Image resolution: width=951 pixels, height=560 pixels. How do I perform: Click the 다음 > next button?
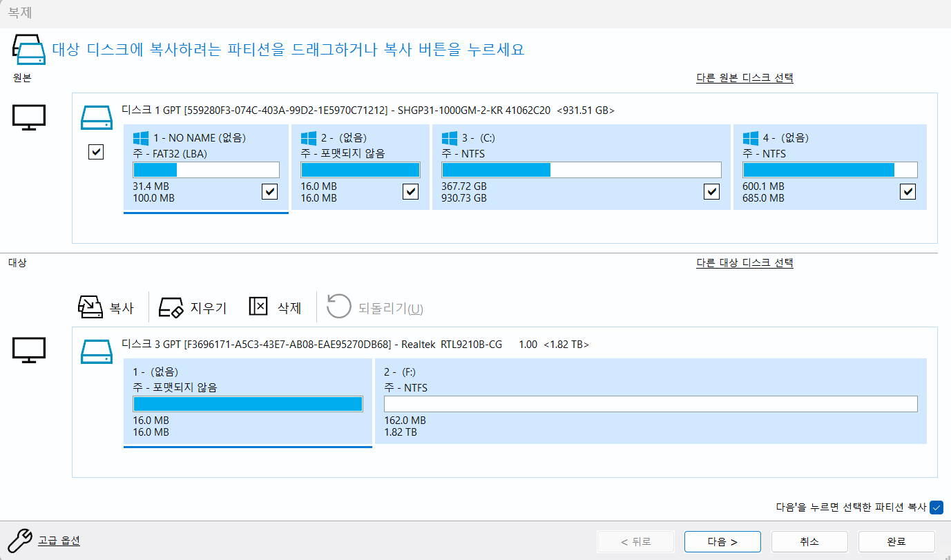point(722,542)
